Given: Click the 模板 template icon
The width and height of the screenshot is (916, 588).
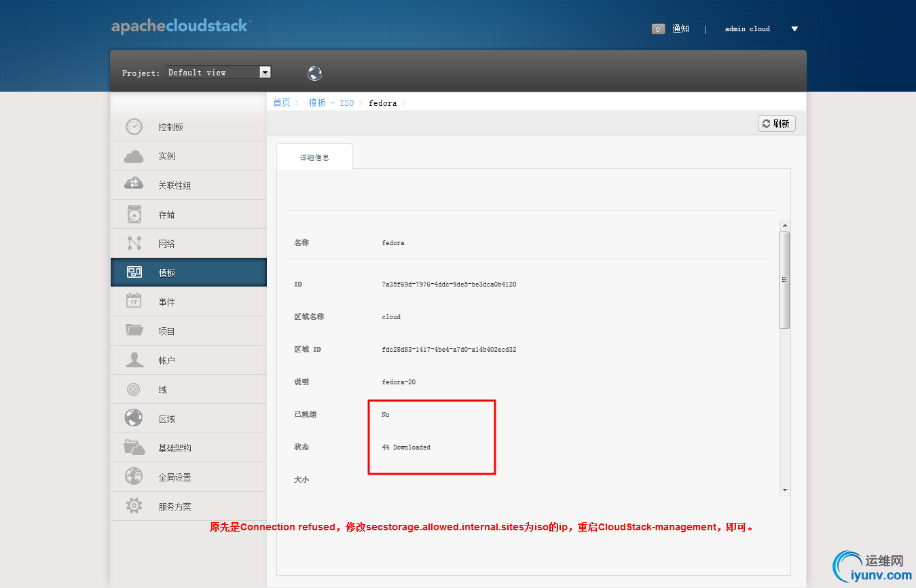Looking at the screenshot, I should click(134, 272).
